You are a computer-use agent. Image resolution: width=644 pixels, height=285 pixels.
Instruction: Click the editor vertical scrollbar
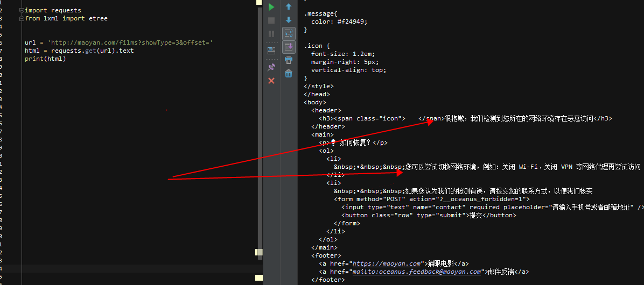point(260,133)
